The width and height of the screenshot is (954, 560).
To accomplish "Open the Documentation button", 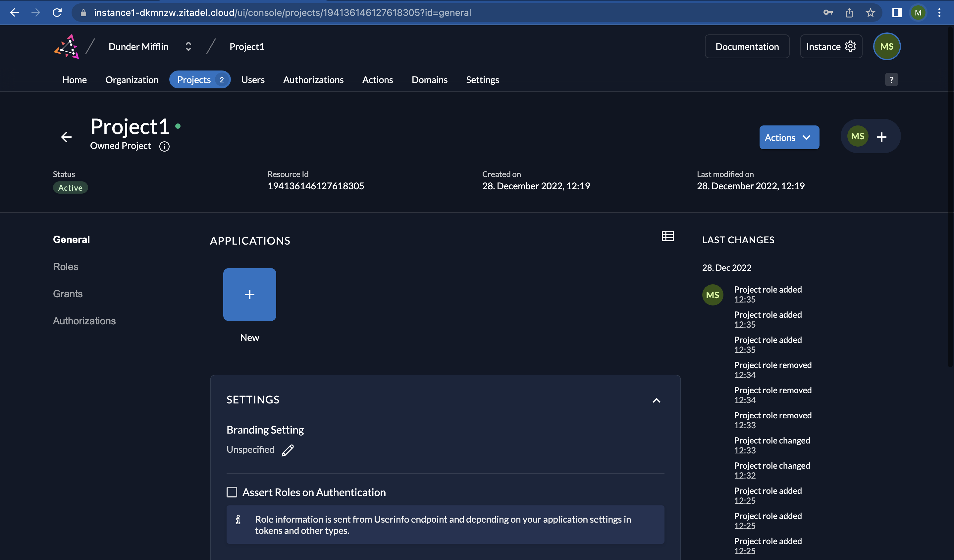I will 747,47.
